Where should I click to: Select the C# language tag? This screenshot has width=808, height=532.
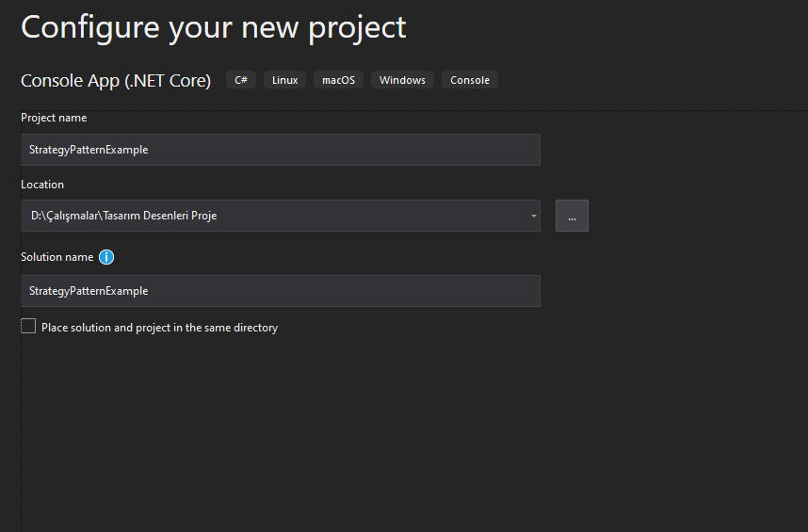(241, 80)
